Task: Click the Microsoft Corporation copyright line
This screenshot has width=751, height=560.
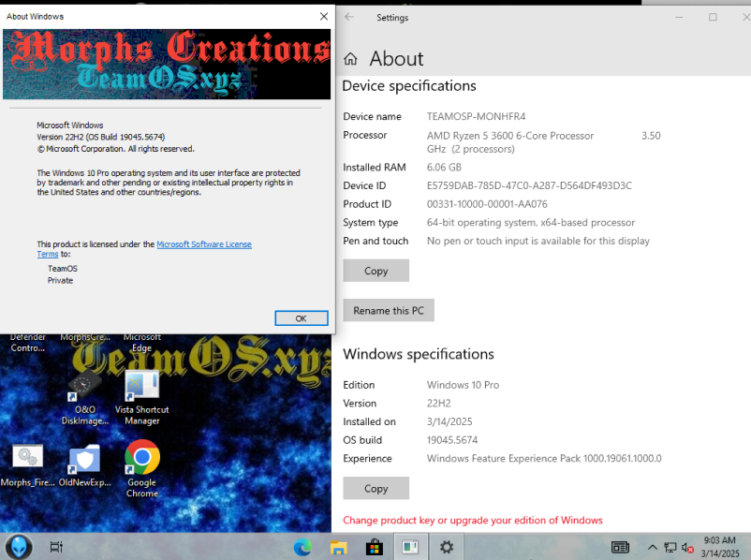Action: 115,149
